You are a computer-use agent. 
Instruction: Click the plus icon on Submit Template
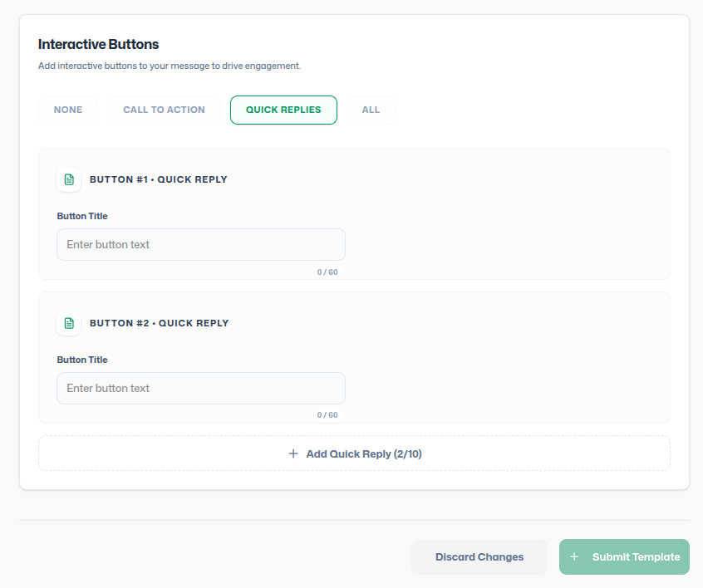574,556
